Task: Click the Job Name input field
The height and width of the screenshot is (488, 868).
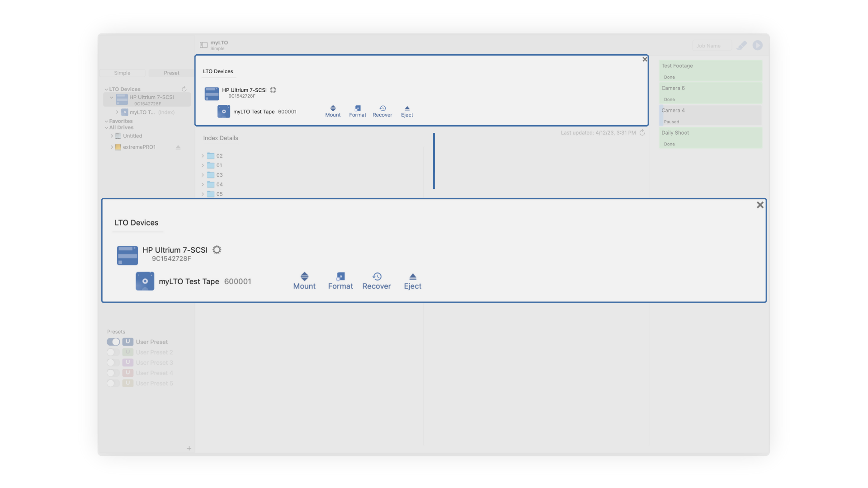Action: pos(712,46)
